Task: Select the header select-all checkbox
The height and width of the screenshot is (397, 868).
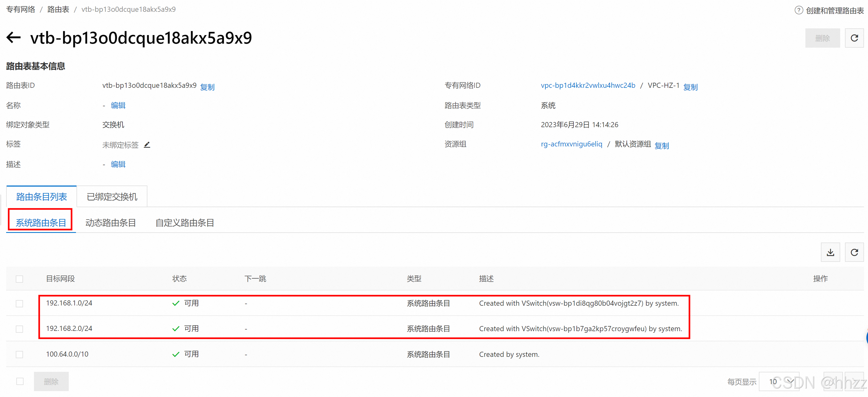Action: (20, 279)
